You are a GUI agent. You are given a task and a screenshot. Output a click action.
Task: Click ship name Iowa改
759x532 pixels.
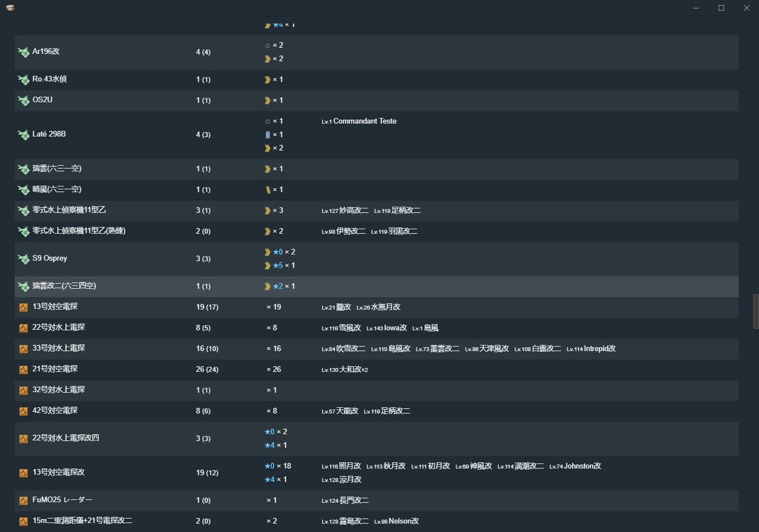click(x=396, y=328)
